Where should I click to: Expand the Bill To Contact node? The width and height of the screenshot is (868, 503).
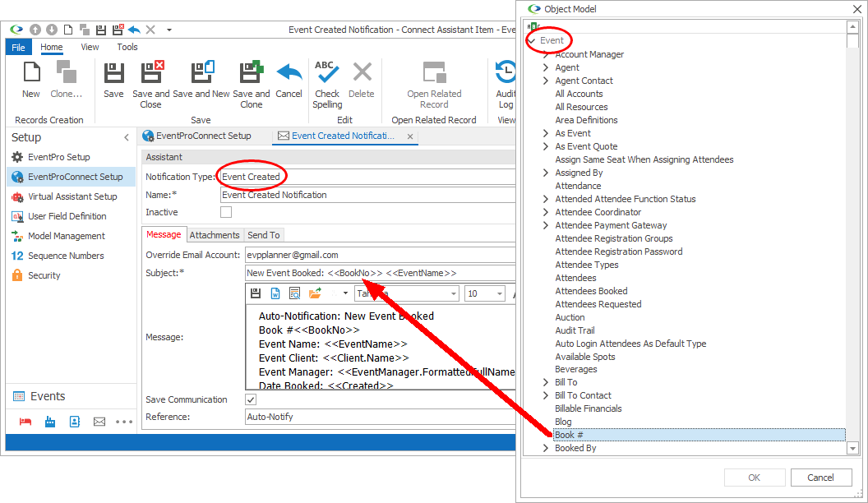[546, 395]
